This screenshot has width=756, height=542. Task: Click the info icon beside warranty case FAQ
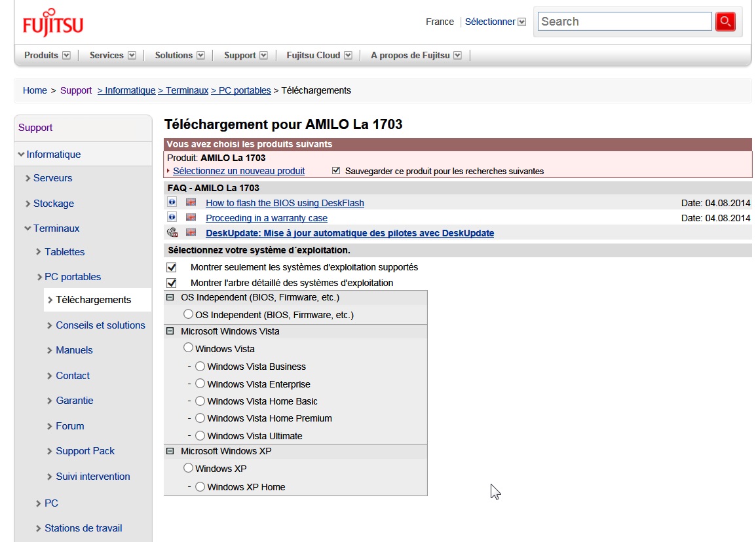click(x=172, y=217)
